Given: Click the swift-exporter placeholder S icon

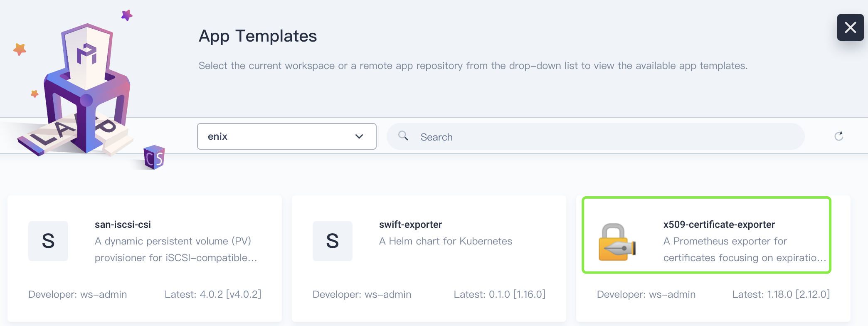Looking at the screenshot, I should point(333,241).
